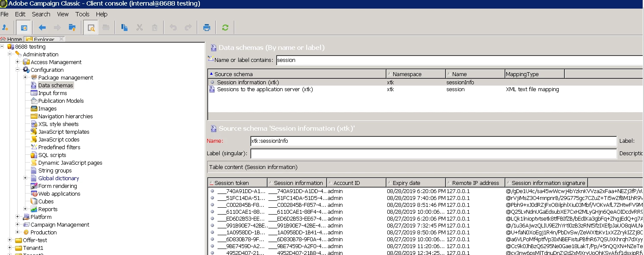Sort by the MappingType column header

tap(535, 74)
